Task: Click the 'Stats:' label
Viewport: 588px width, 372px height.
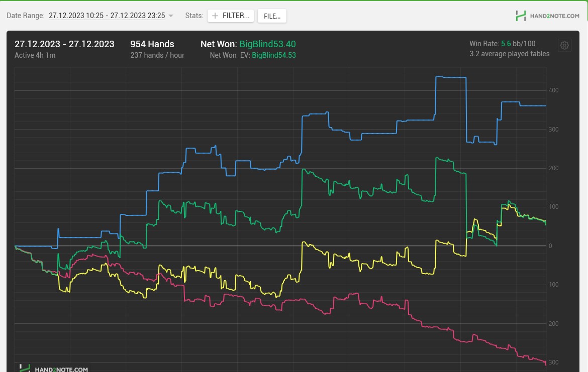Action: pos(194,16)
